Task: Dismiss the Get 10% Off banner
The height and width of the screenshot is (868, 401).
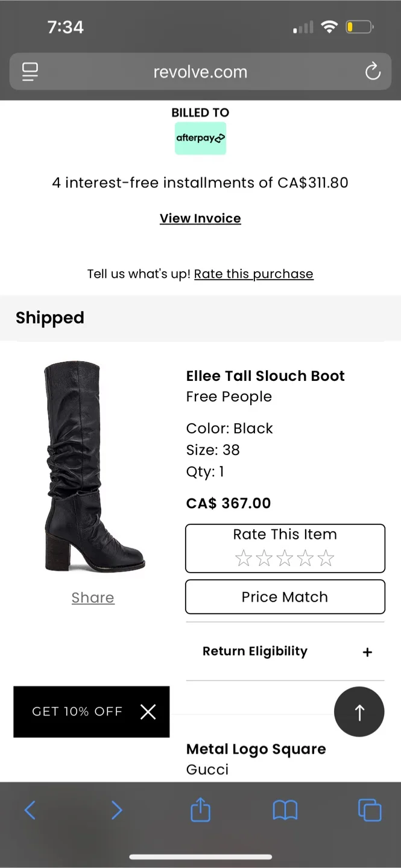Action: tap(148, 712)
